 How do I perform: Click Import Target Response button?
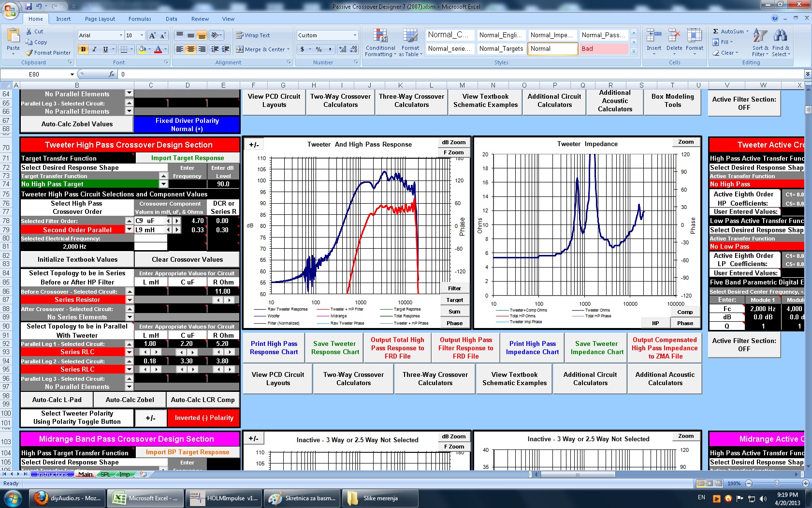pos(188,158)
